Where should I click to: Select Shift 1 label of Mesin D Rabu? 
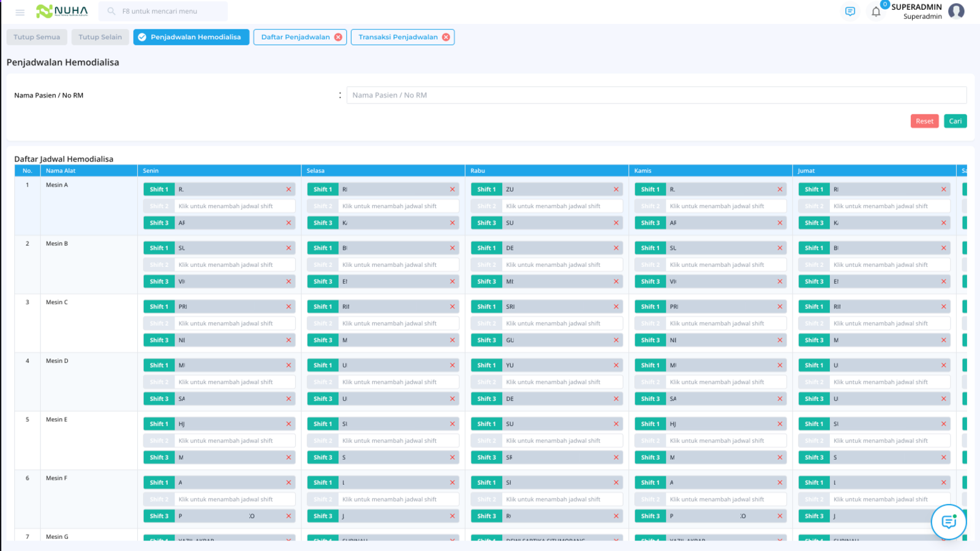coord(486,365)
